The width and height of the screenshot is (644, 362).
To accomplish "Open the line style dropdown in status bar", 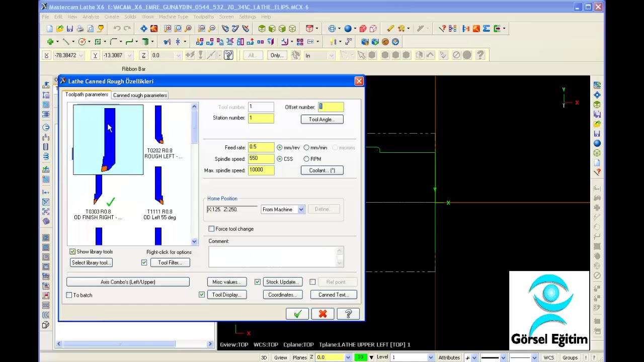I will coord(503,357).
